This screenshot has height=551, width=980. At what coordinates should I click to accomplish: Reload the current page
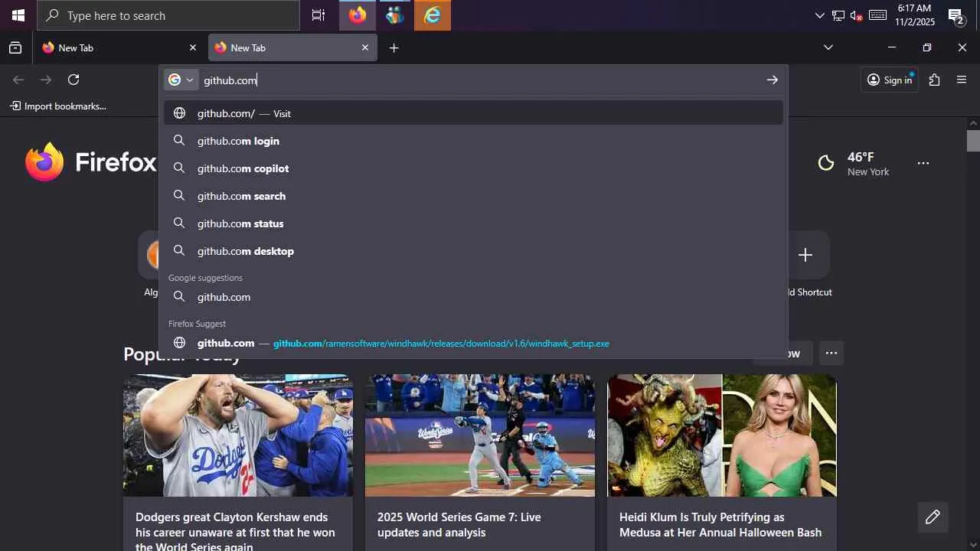73,80
